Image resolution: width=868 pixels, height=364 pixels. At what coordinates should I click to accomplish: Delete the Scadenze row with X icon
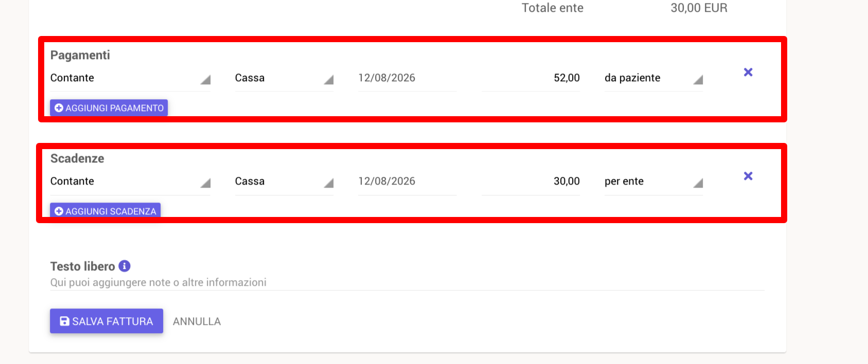coord(748,176)
